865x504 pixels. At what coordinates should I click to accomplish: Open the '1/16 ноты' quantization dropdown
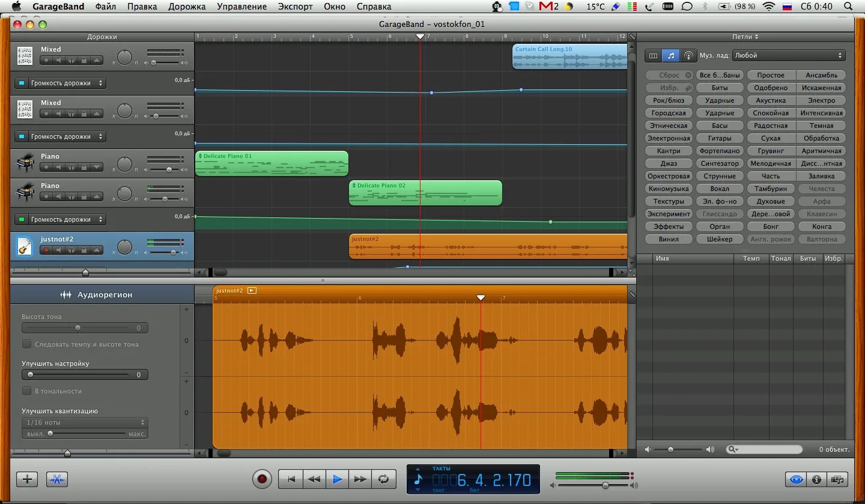tap(85, 422)
